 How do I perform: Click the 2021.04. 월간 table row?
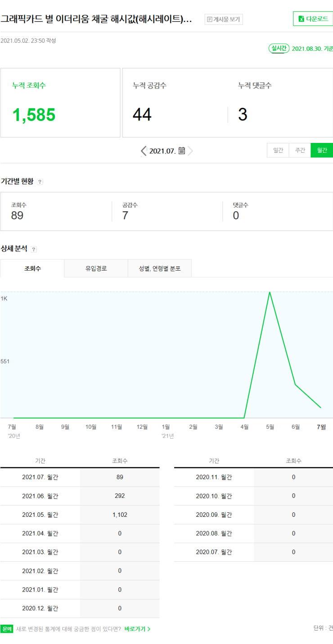coord(80,533)
